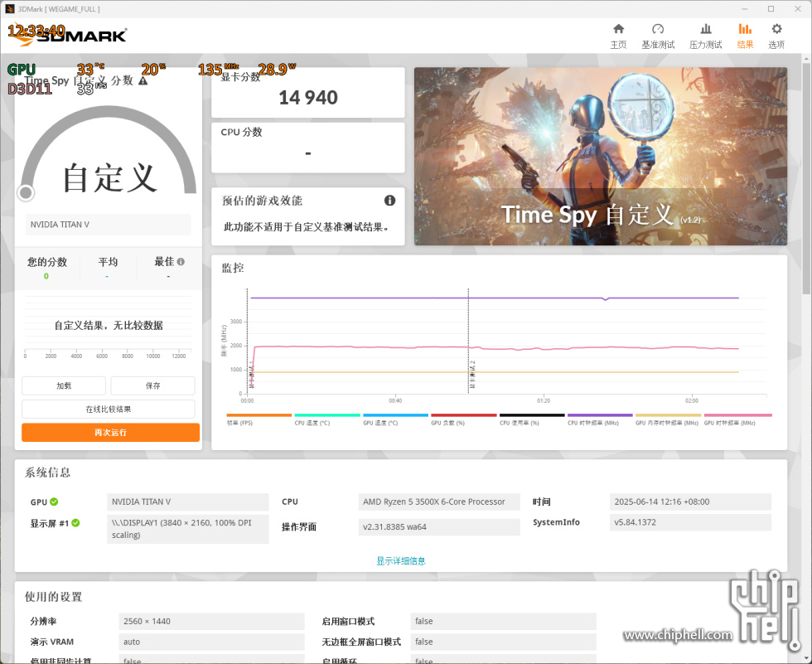Click the 启用窗口模式 false value

point(503,621)
